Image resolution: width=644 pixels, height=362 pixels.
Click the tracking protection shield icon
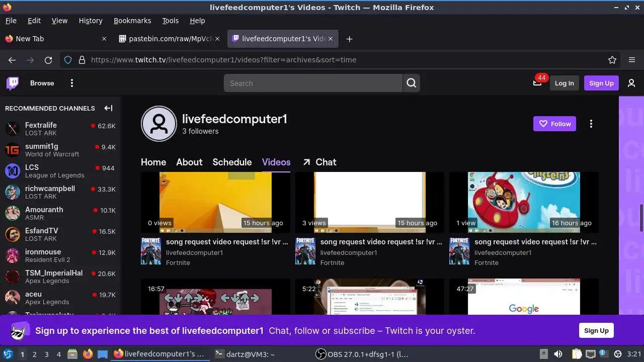tap(68, 60)
